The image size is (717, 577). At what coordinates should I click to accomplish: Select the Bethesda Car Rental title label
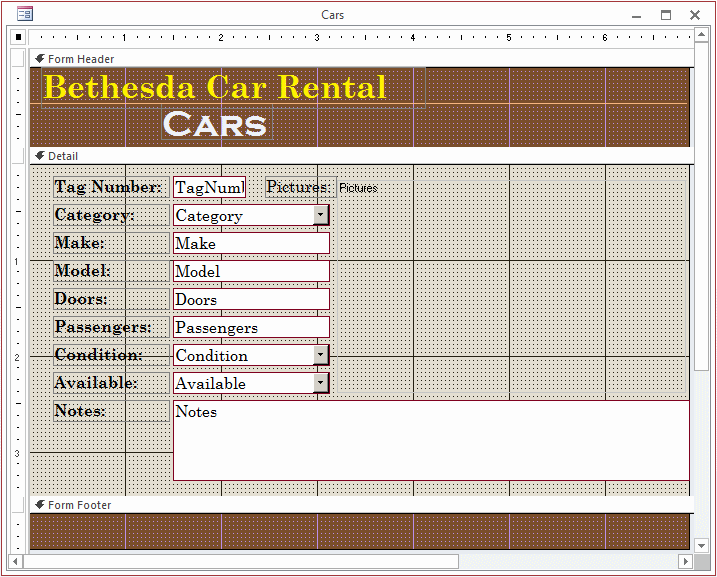[x=233, y=87]
